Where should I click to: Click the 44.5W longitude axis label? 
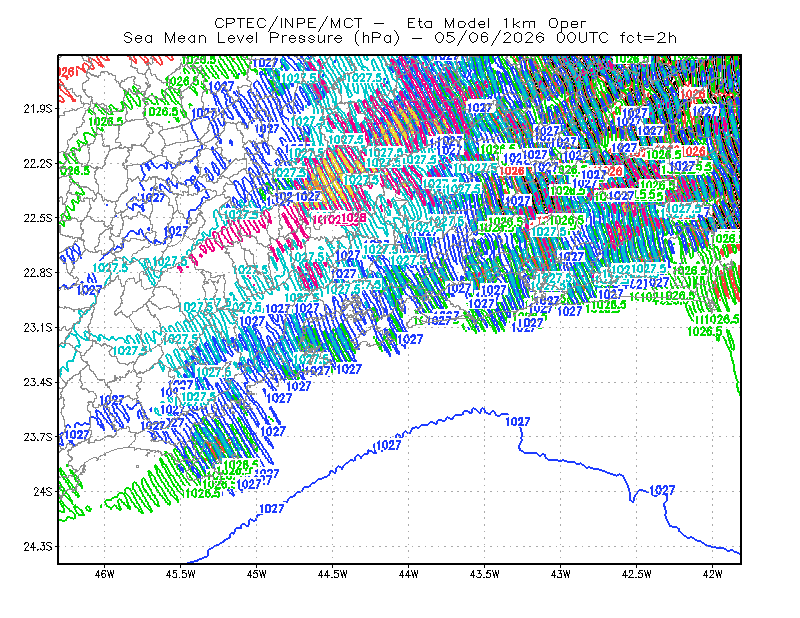333,574
